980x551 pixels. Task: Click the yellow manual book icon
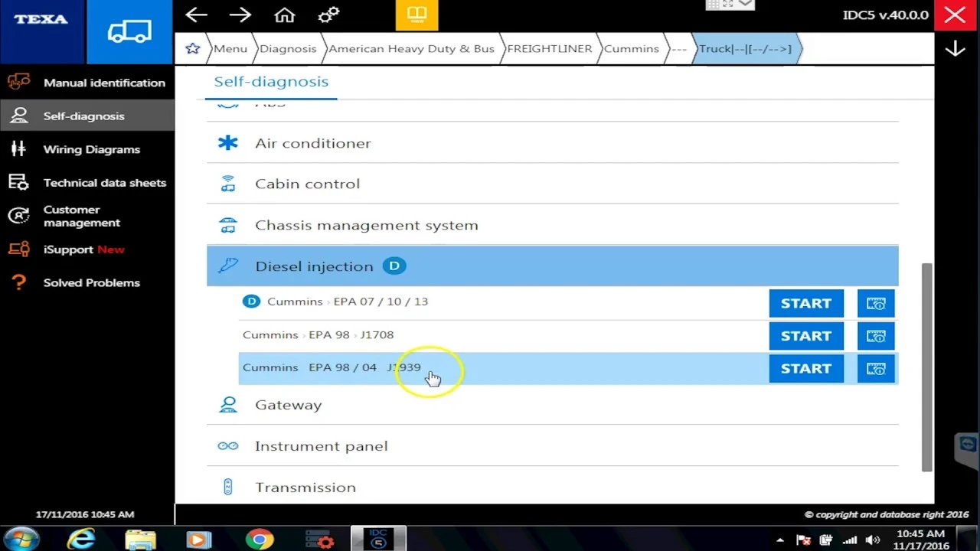click(416, 15)
